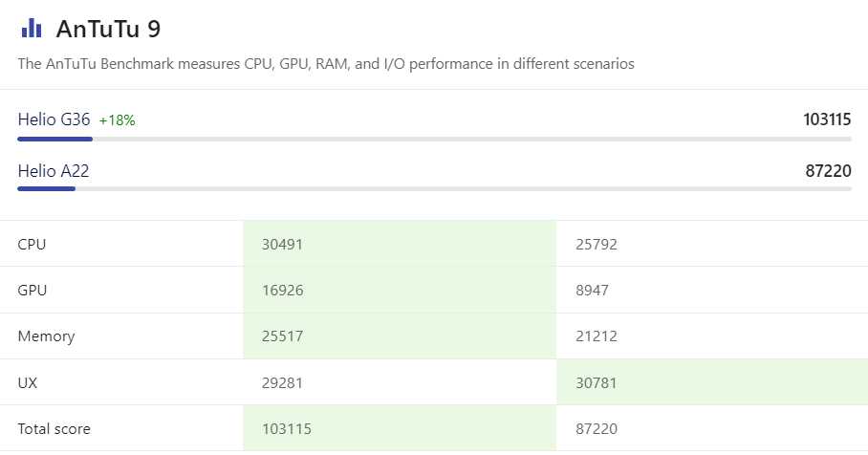Click the GPU value 16926 cell
The height and width of the screenshot is (455, 868).
click(400, 290)
